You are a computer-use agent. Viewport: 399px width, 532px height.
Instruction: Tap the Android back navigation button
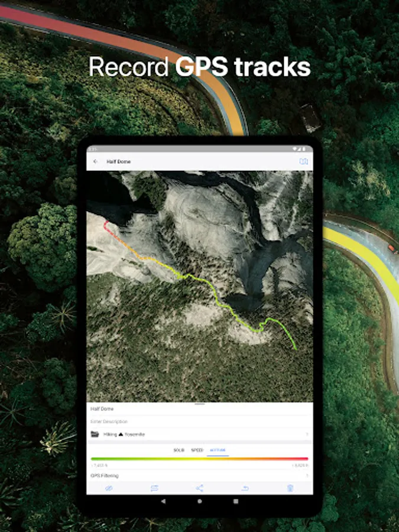tap(164, 501)
